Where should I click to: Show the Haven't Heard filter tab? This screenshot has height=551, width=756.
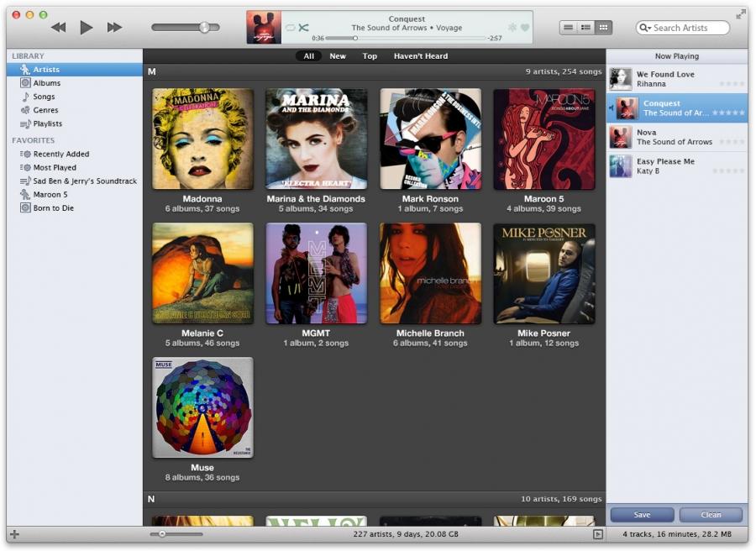tap(420, 56)
